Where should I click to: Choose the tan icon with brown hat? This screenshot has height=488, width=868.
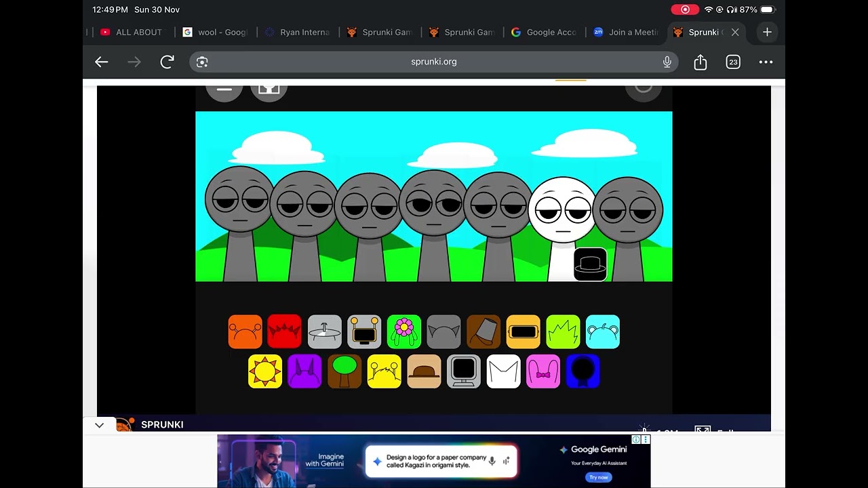click(x=424, y=371)
